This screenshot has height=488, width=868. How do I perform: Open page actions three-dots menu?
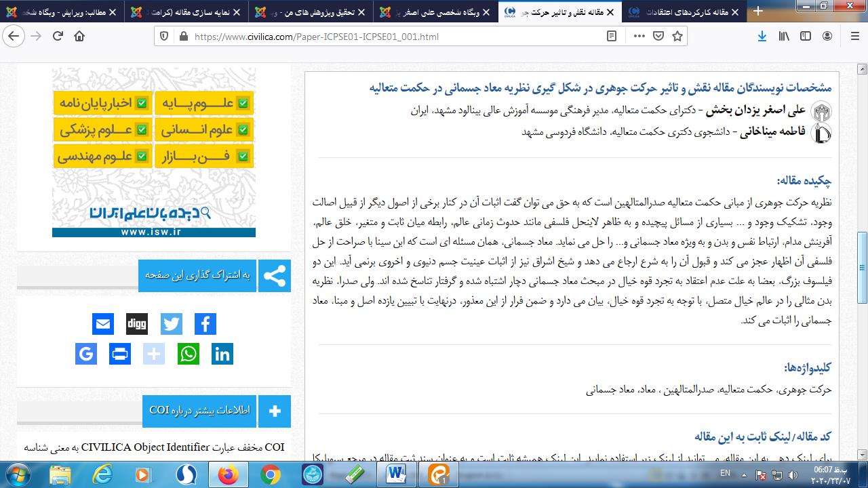[639, 37]
